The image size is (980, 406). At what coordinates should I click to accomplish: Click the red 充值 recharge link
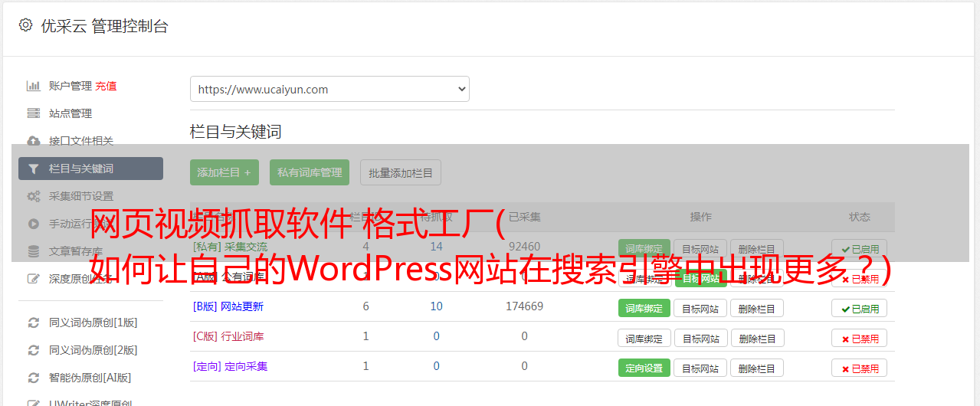[x=107, y=86]
